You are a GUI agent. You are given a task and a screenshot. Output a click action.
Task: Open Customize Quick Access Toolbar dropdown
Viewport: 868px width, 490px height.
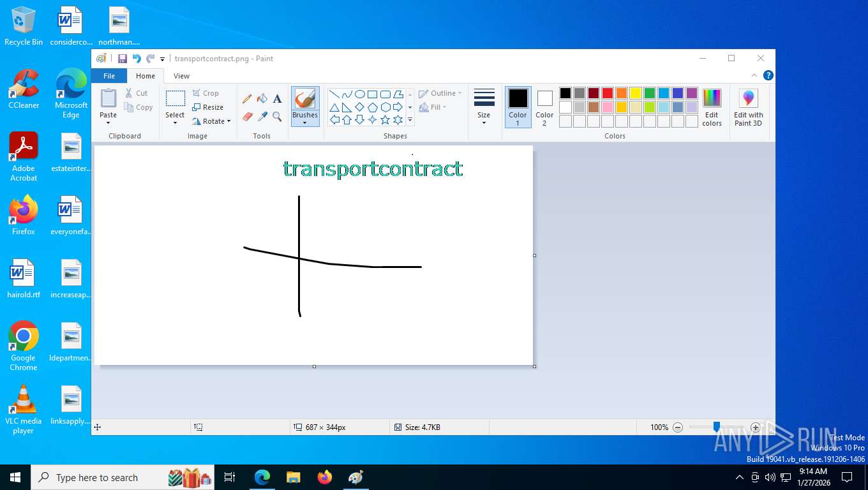[162, 59]
